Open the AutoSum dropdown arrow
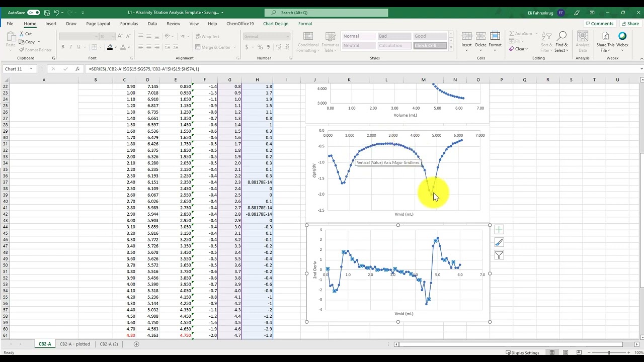This screenshot has height=362, width=644. pyautogui.click(x=535, y=34)
